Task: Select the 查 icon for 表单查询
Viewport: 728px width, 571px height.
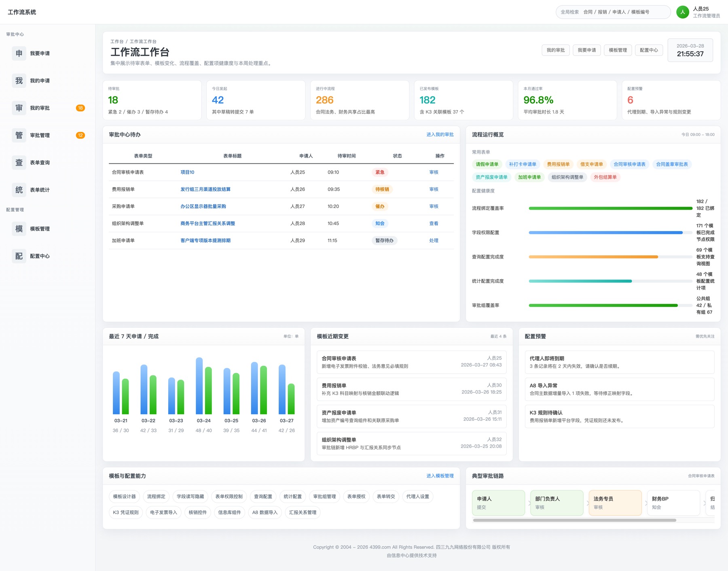Action: click(19, 163)
